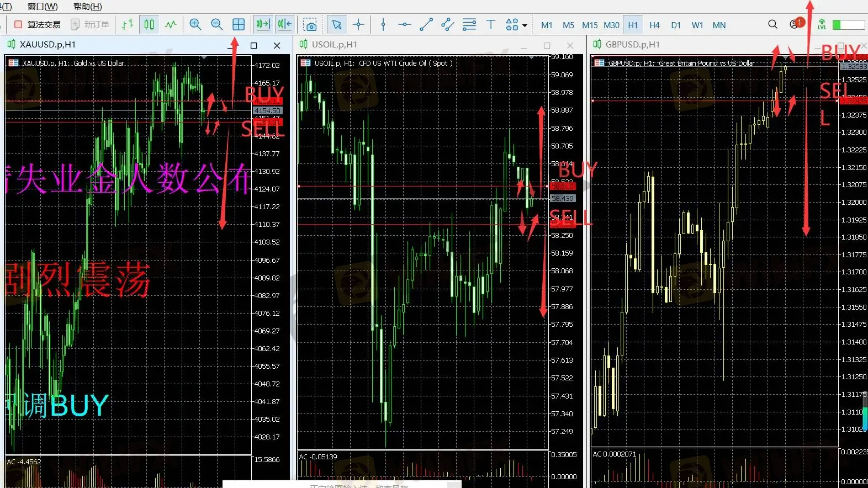Viewport: 868px width, 488px height.
Task: Click current price label 4154.50 on XAUUSD
Action: [x=268, y=111]
